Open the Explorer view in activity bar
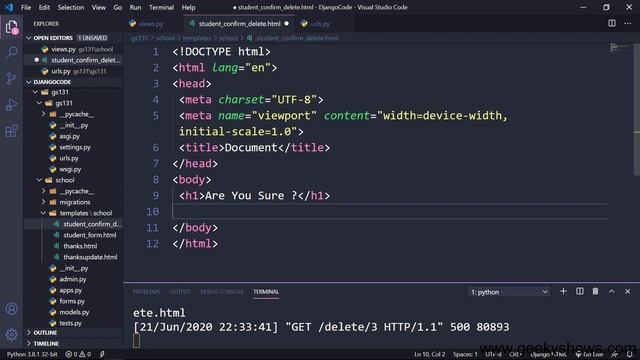640x360 pixels. (11, 27)
